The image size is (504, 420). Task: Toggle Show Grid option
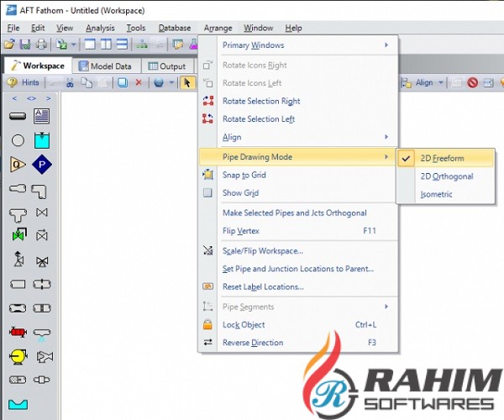(x=298, y=193)
